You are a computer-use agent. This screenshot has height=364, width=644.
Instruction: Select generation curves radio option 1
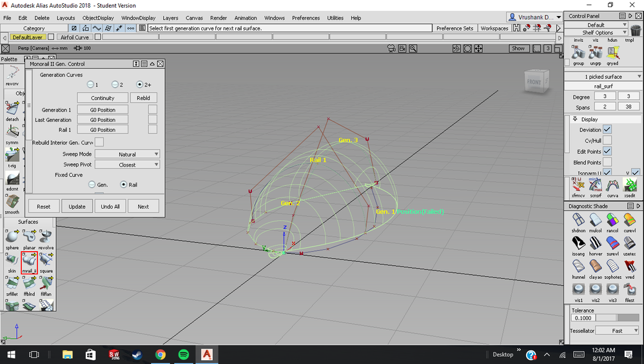pos(90,85)
